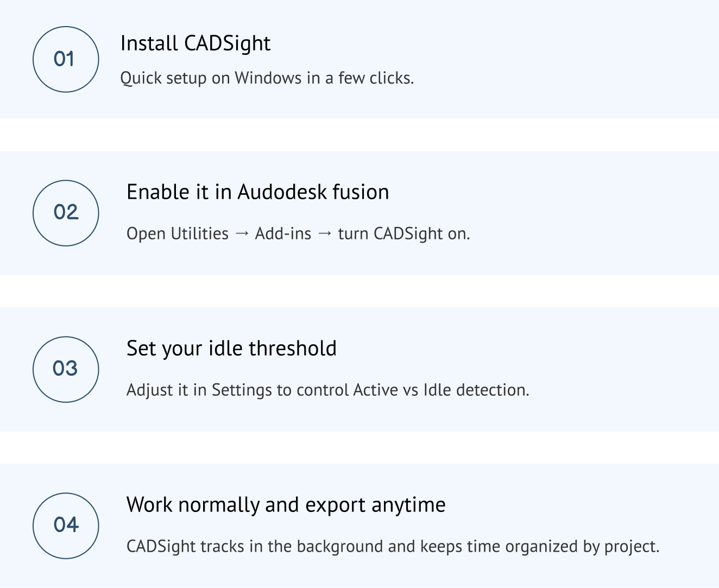This screenshot has height=588, width=719.
Task: Click the 02 step number circle
Action: coord(66,213)
